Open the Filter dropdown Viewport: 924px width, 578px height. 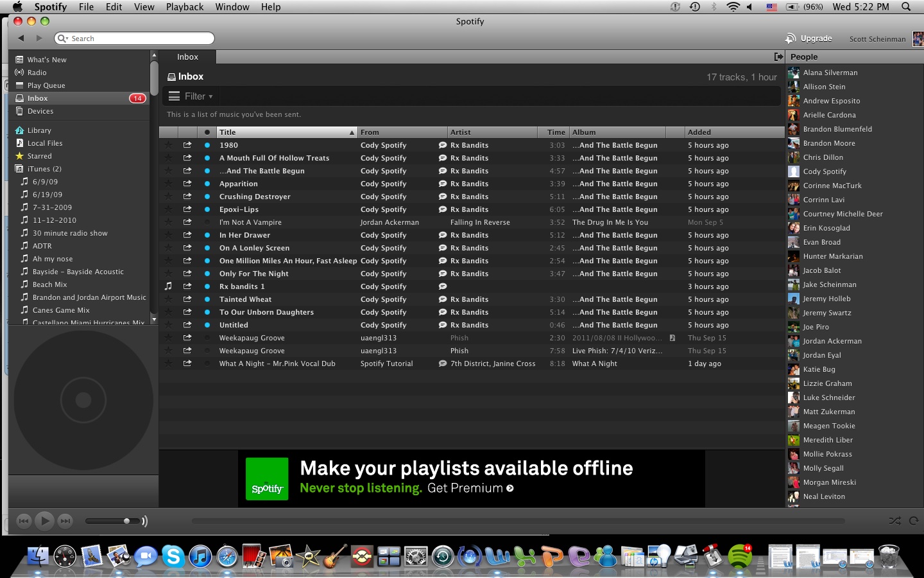[191, 96]
